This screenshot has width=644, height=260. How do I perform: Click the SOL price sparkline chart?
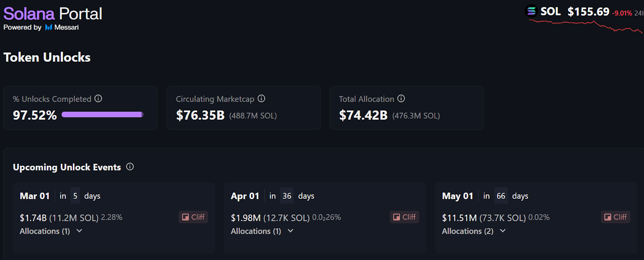(586, 26)
